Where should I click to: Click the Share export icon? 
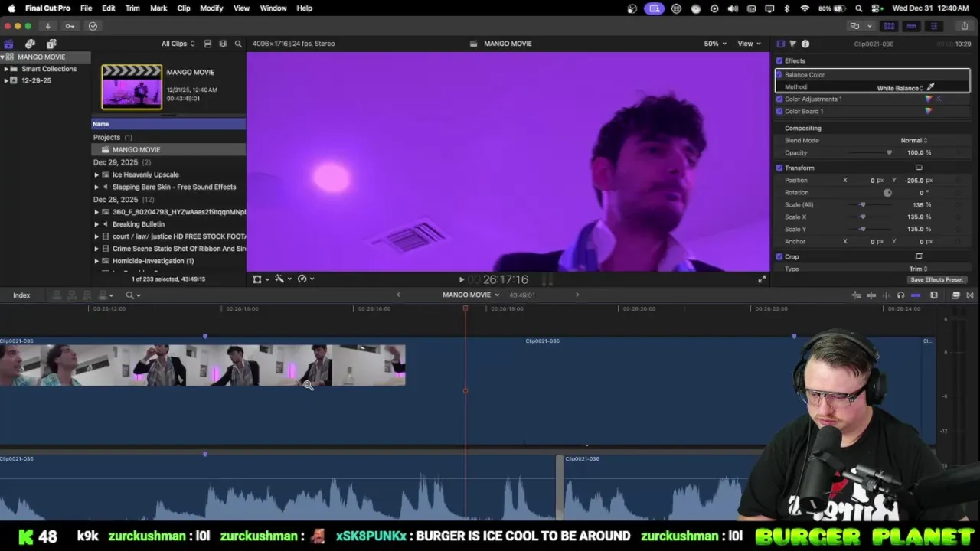[x=964, y=26]
